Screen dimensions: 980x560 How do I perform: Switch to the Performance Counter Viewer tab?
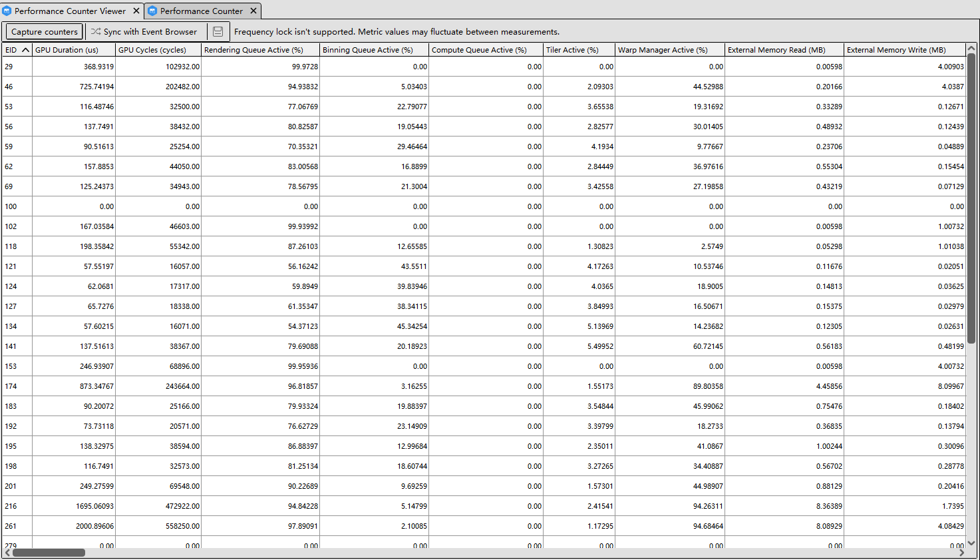click(71, 11)
